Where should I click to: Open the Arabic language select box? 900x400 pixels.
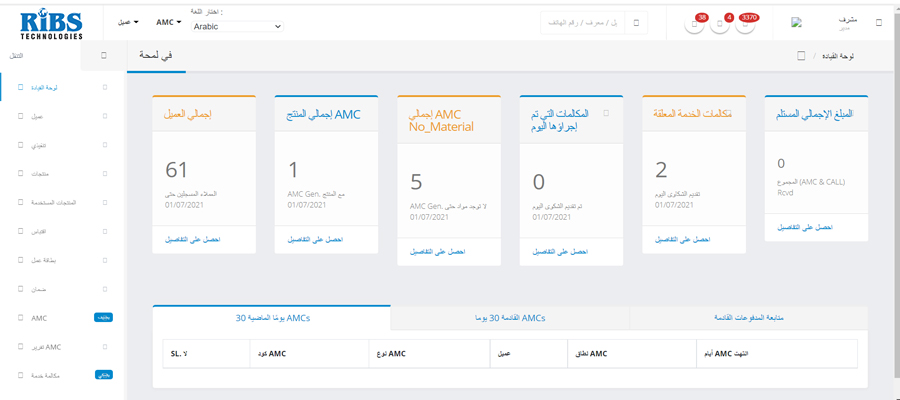(x=236, y=27)
